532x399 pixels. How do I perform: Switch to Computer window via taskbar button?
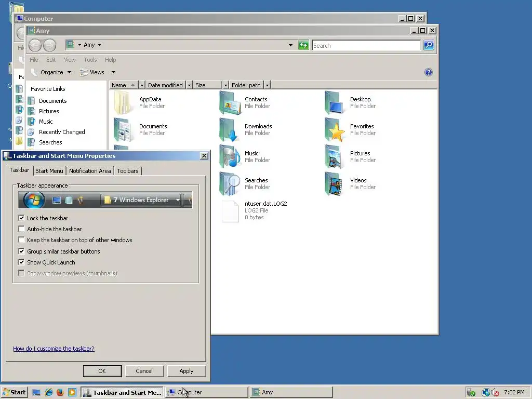(x=206, y=393)
